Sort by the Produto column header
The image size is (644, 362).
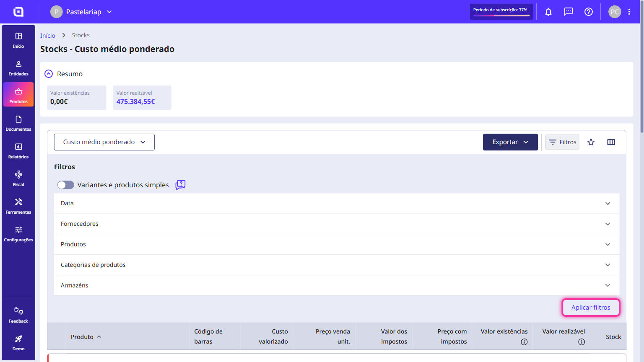click(86, 337)
